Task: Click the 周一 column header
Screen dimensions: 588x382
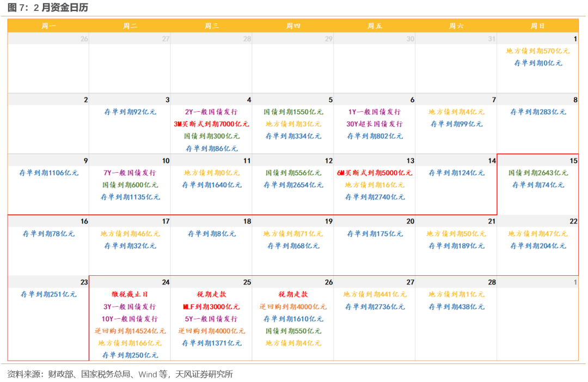Action: [48, 26]
